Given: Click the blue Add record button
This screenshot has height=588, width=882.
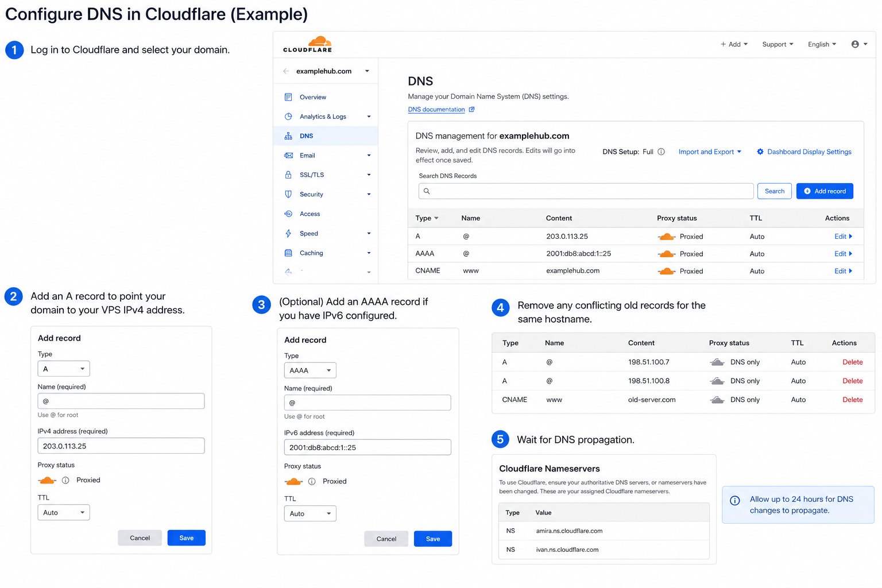Looking at the screenshot, I should 825,191.
